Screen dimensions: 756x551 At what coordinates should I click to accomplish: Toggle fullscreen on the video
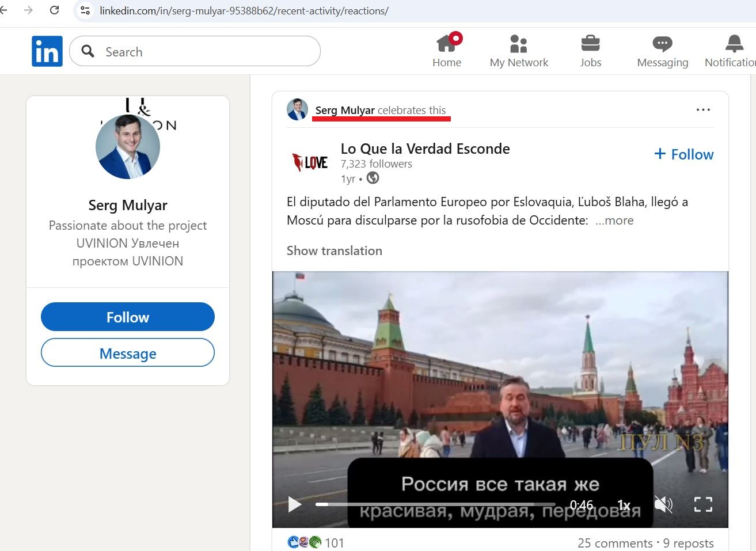click(702, 504)
